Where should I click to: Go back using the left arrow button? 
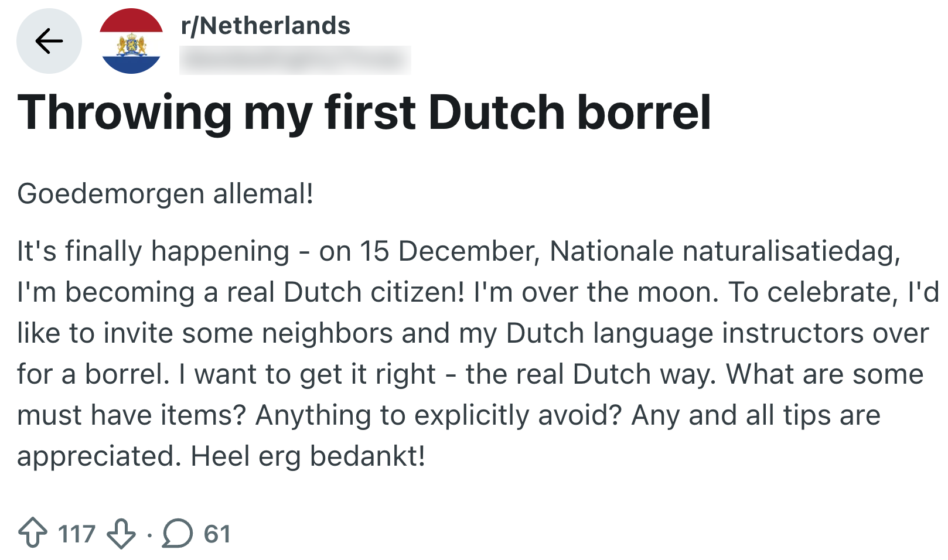point(49,41)
